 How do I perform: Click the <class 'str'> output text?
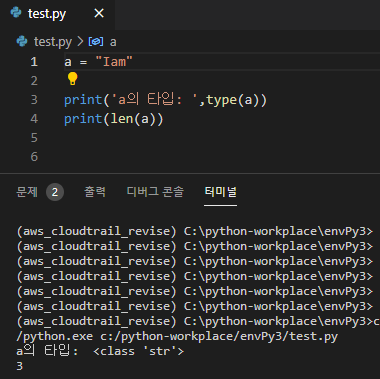click(x=138, y=351)
